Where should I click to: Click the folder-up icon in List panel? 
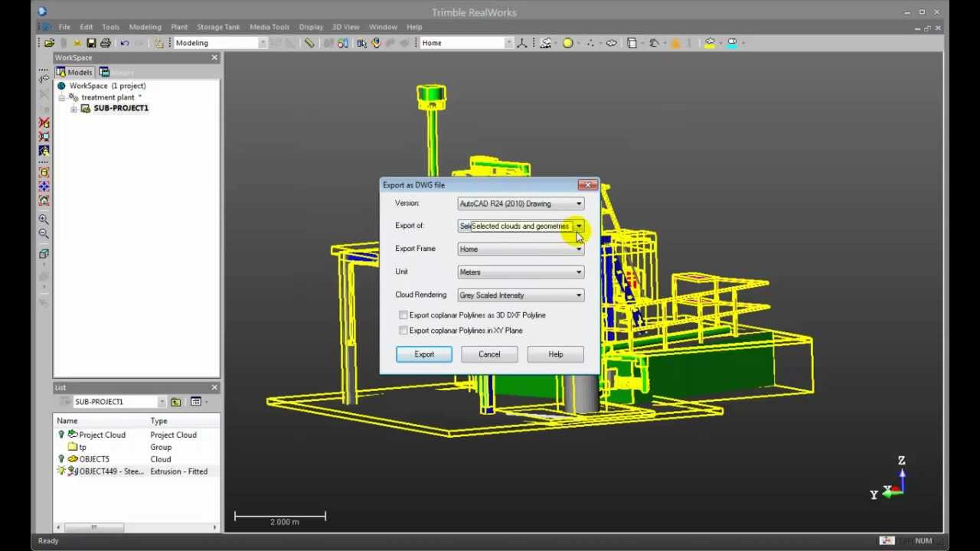point(176,402)
